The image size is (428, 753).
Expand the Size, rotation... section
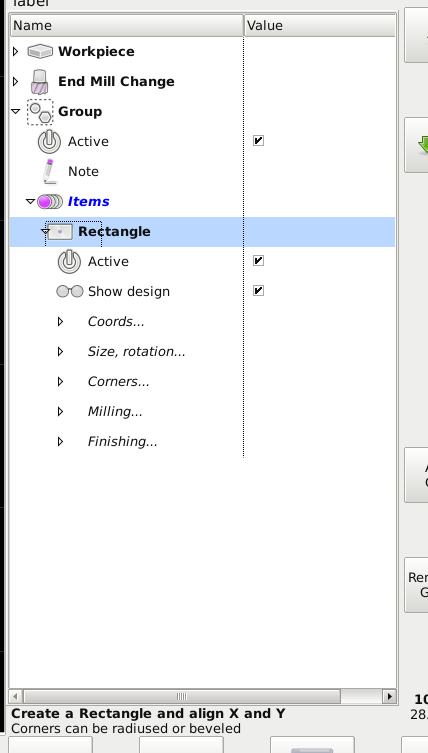click(x=60, y=352)
